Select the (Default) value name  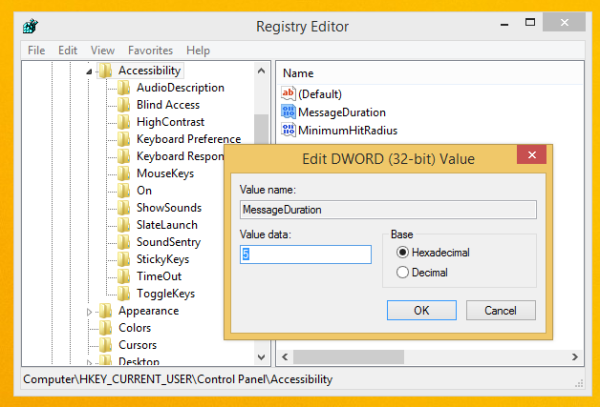(x=320, y=94)
